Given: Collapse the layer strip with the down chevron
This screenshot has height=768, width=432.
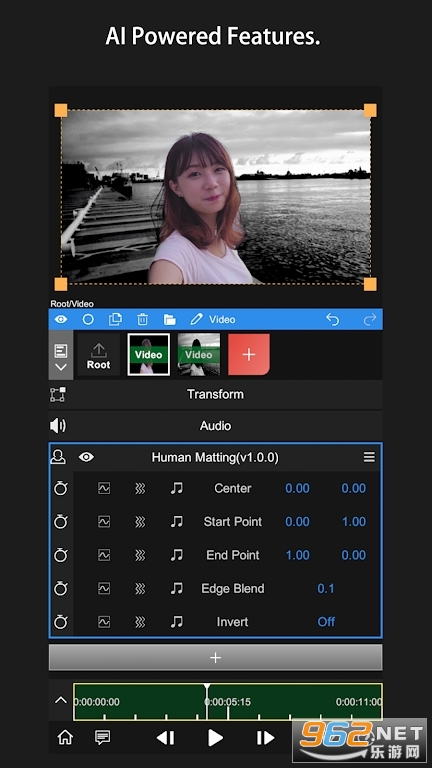Looking at the screenshot, I should [61, 367].
